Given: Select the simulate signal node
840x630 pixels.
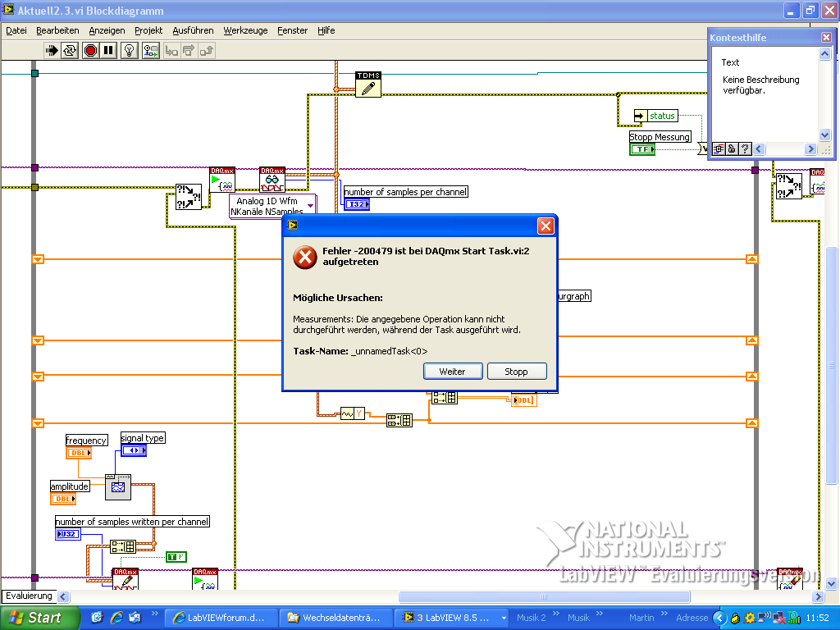Looking at the screenshot, I should point(118,487).
